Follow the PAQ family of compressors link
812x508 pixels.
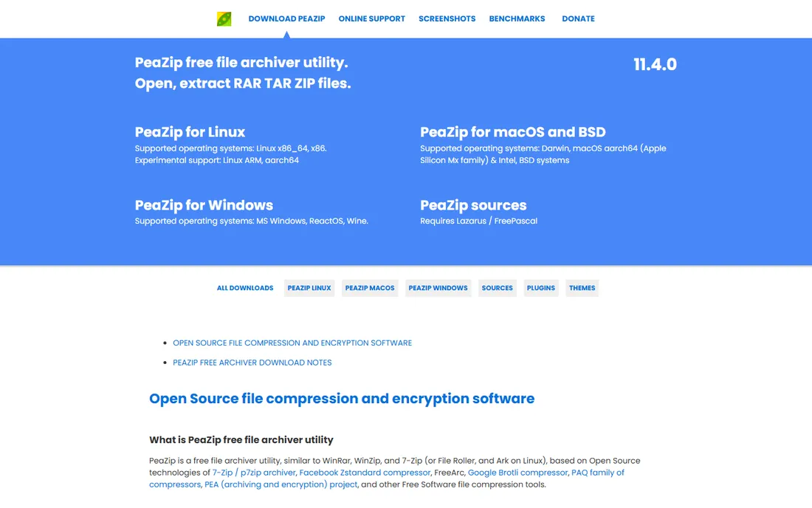(598, 473)
